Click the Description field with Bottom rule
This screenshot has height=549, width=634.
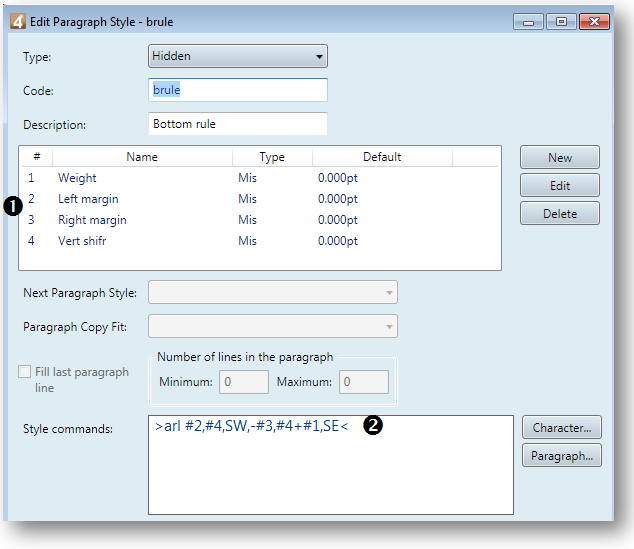click(x=238, y=124)
